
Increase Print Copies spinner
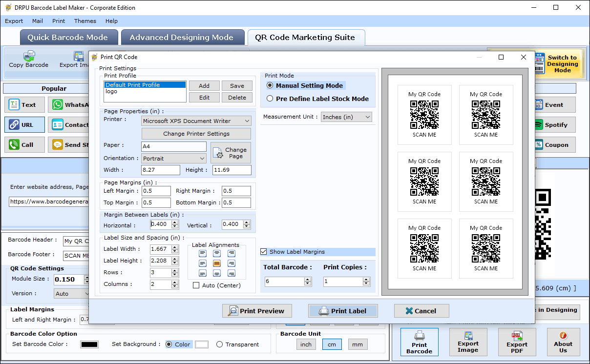tap(366, 279)
